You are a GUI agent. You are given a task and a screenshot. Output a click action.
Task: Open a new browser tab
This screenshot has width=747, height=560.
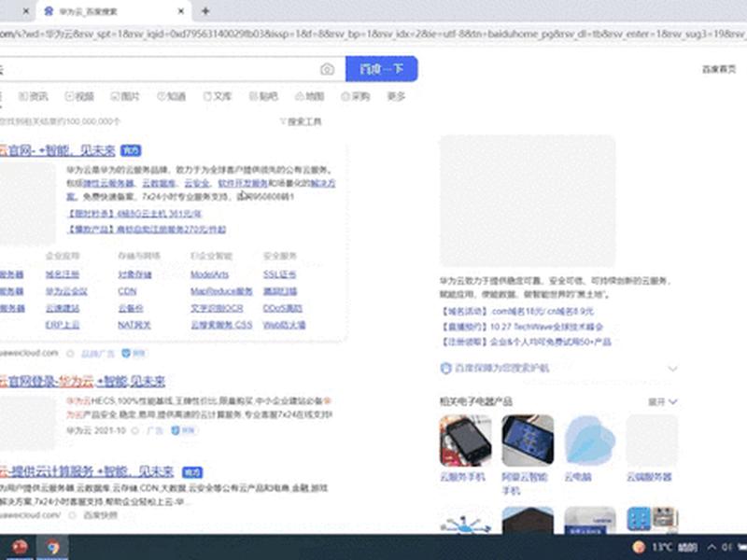coord(205,11)
